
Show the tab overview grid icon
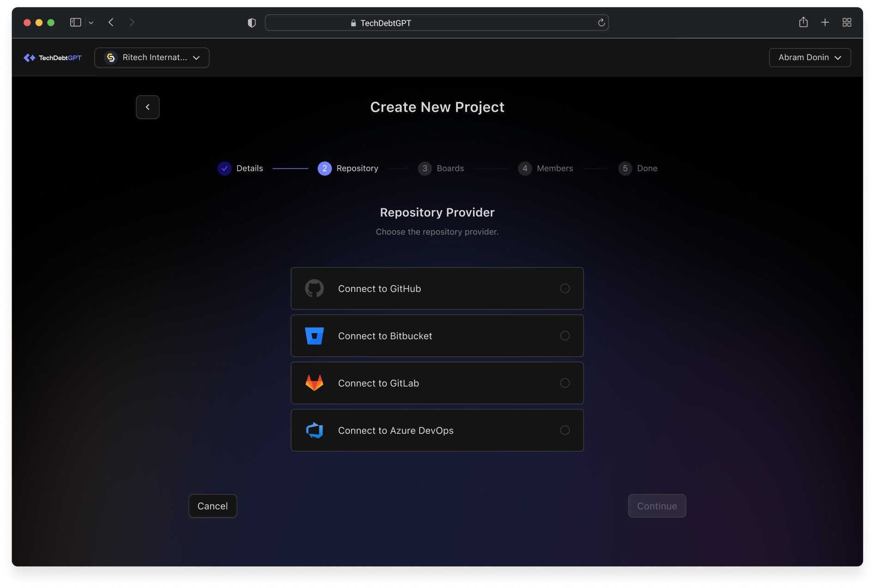coord(846,23)
